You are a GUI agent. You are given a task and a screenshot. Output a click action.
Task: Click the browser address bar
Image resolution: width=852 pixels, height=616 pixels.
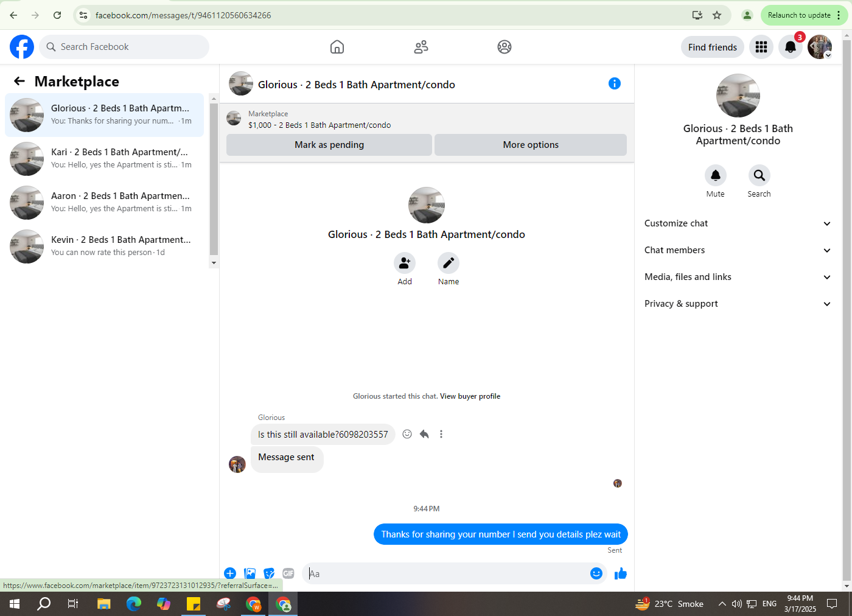tap(389, 15)
